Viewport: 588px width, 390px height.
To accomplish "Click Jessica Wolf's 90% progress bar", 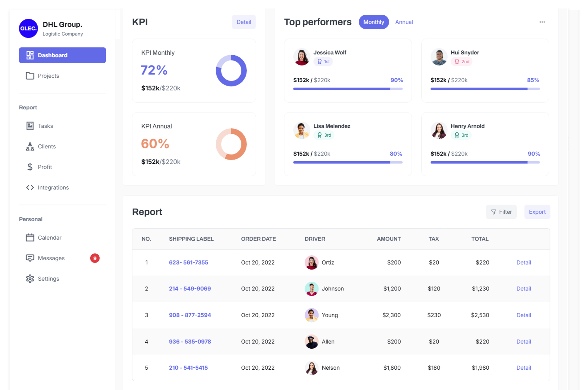I will pos(348,89).
